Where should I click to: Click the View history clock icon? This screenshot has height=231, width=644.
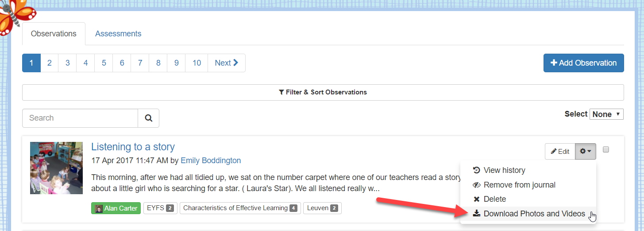pos(477,170)
